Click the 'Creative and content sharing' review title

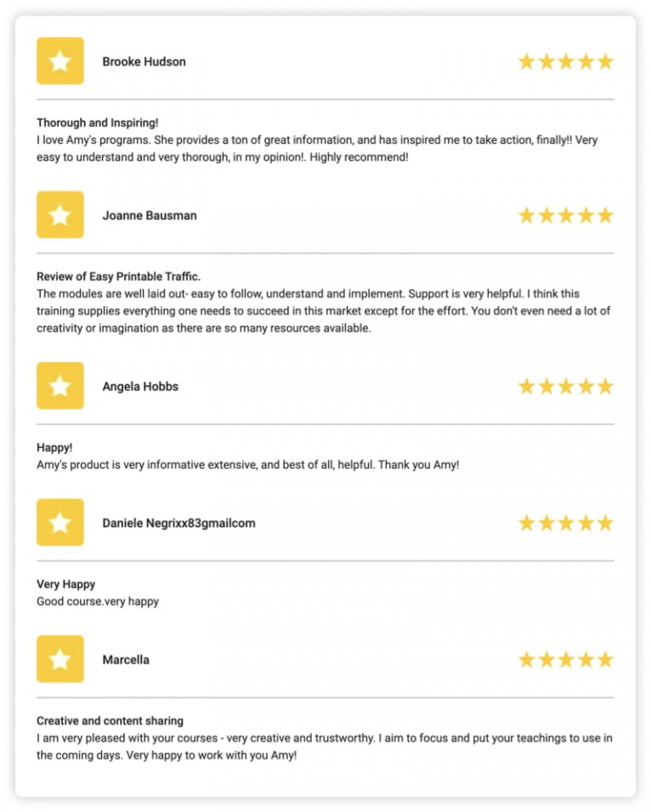point(110,721)
